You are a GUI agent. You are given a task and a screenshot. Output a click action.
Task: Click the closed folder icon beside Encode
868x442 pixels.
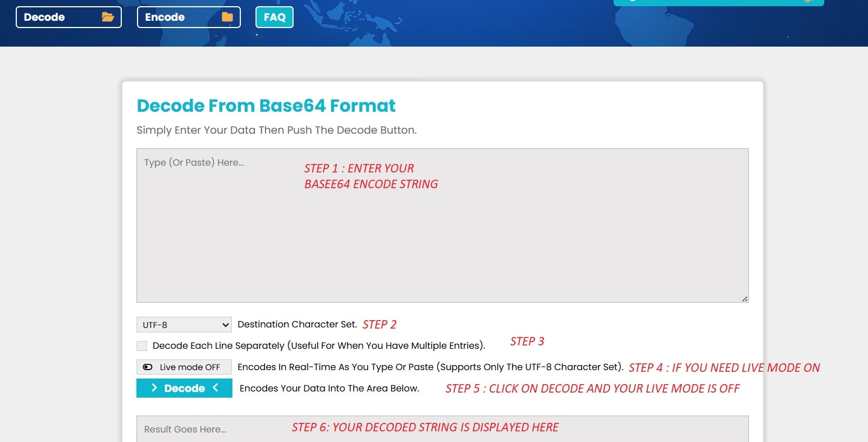click(x=226, y=17)
